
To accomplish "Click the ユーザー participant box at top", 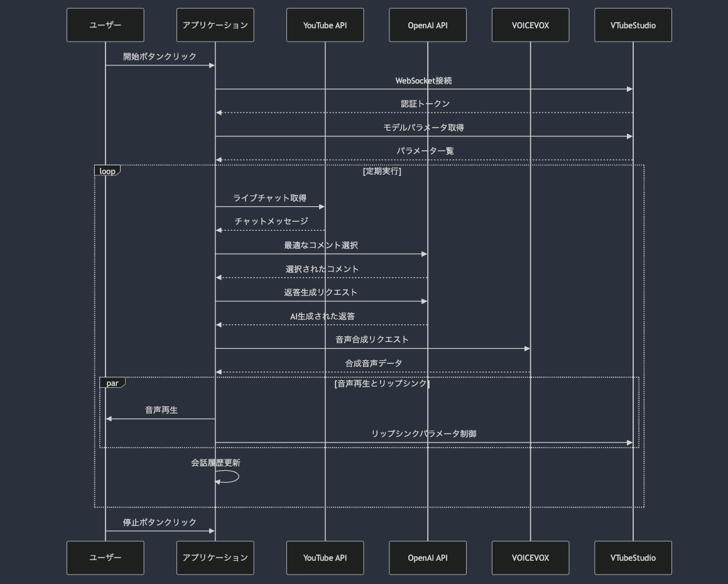I will (x=105, y=25).
